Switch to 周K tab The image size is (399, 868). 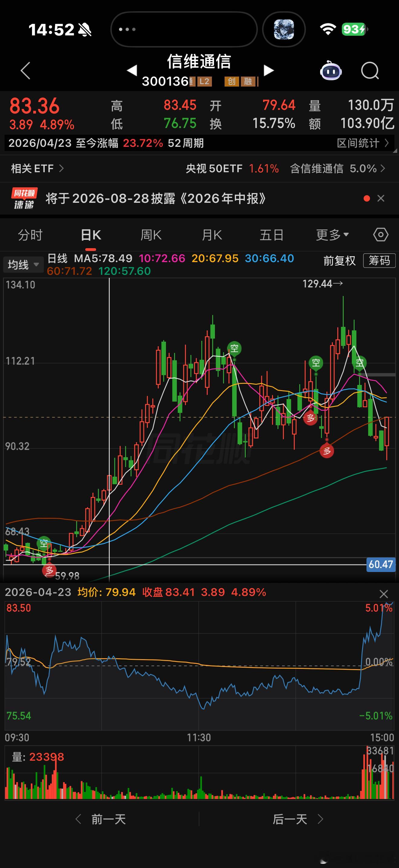point(151,235)
